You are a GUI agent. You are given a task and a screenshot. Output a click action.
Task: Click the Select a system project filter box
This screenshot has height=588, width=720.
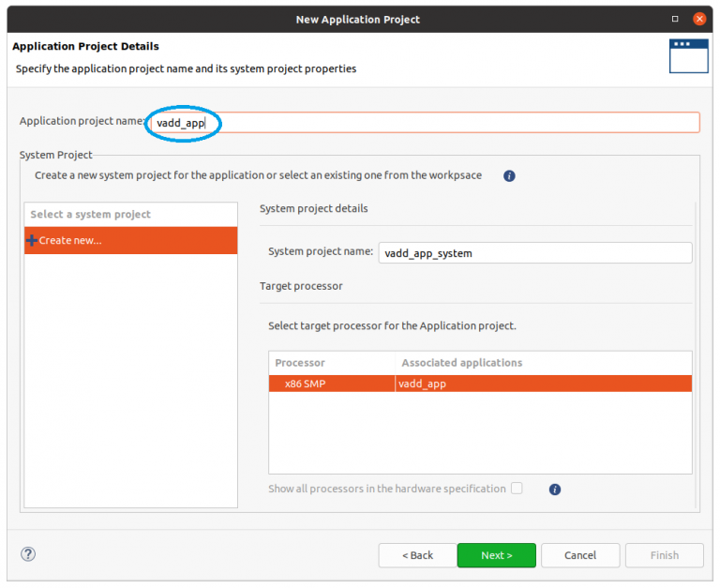(130, 215)
